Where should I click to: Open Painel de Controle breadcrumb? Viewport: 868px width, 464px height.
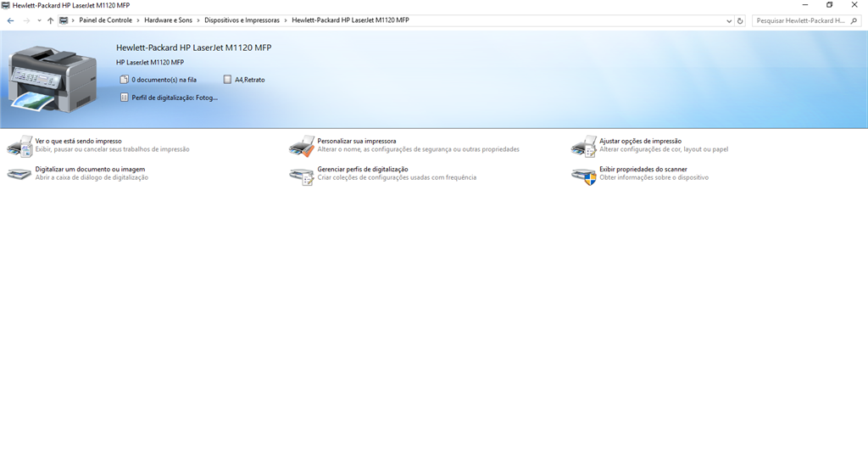(x=106, y=20)
